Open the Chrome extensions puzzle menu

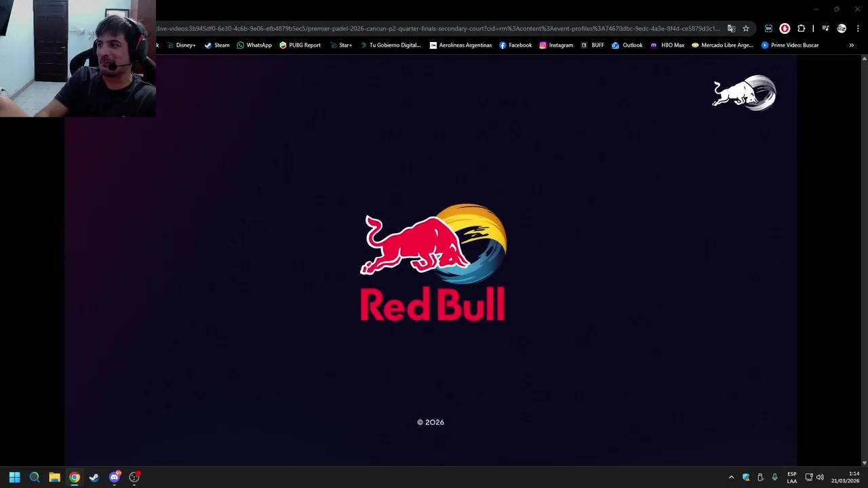coord(801,28)
